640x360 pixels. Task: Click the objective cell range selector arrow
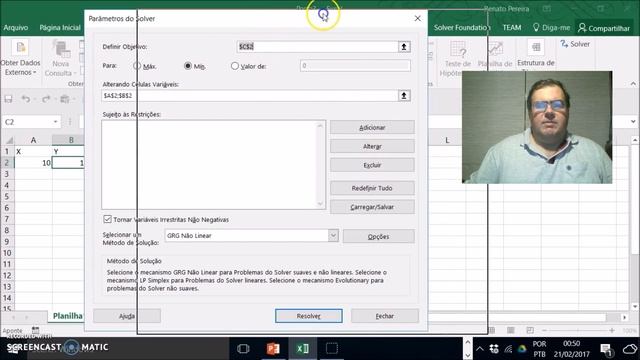click(x=404, y=47)
